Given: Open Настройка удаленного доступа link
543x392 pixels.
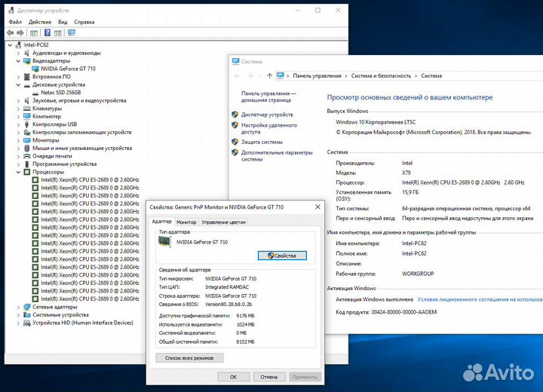Looking at the screenshot, I should (269, 128).
